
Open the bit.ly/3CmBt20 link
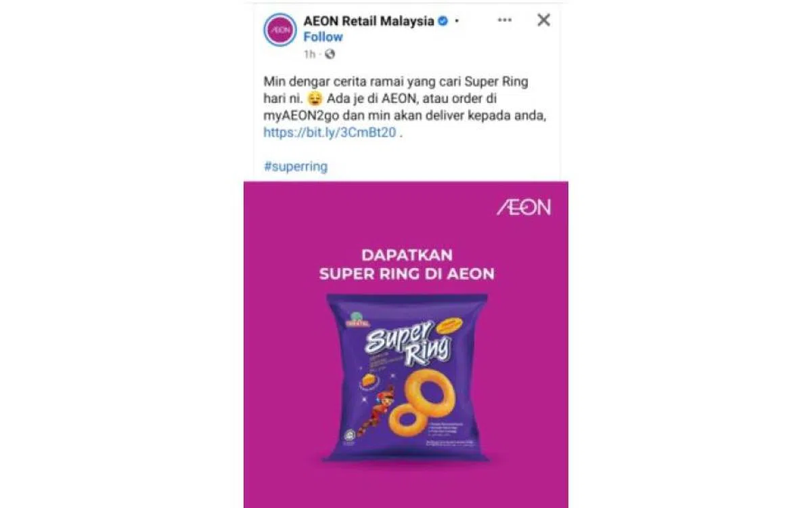(330, 133)
